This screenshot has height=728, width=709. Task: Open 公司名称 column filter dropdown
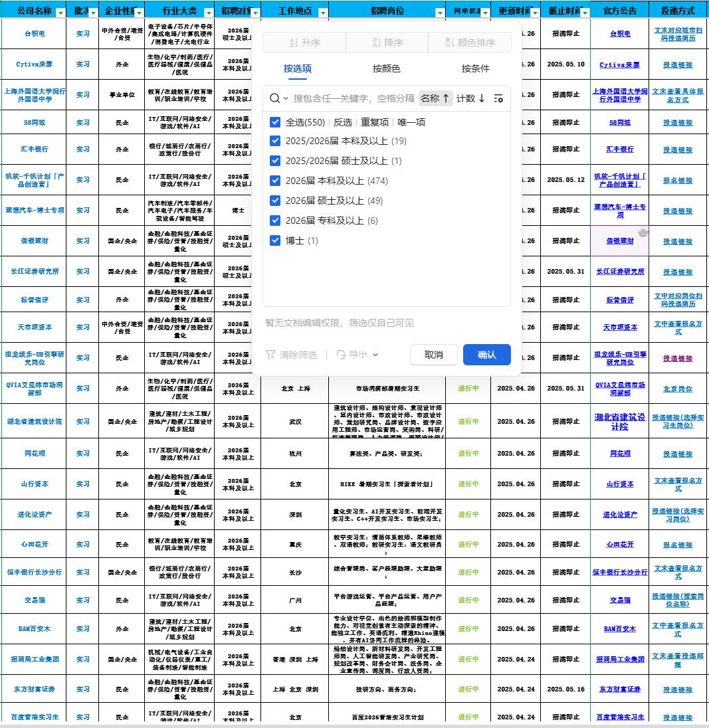[60, 13]
